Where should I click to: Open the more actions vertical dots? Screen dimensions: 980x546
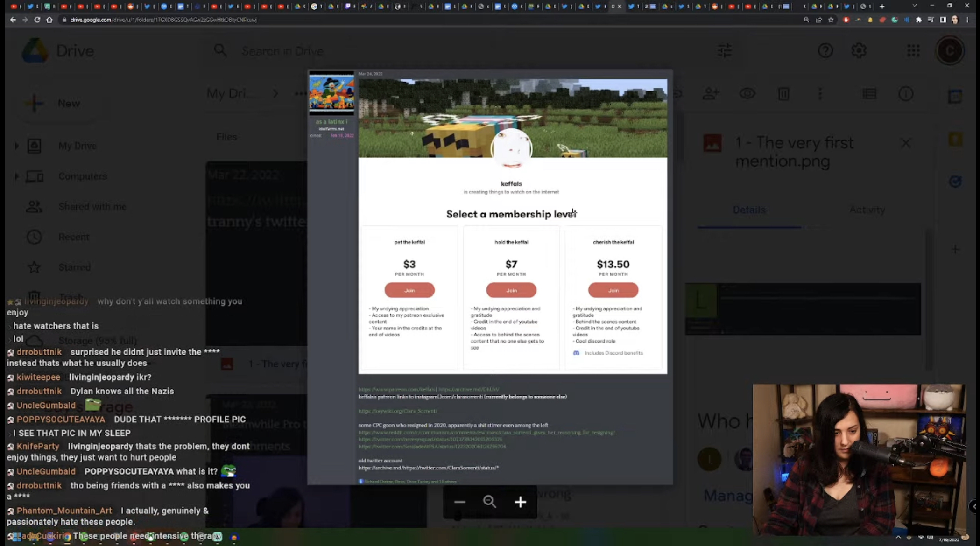click(x=820, y=94)
